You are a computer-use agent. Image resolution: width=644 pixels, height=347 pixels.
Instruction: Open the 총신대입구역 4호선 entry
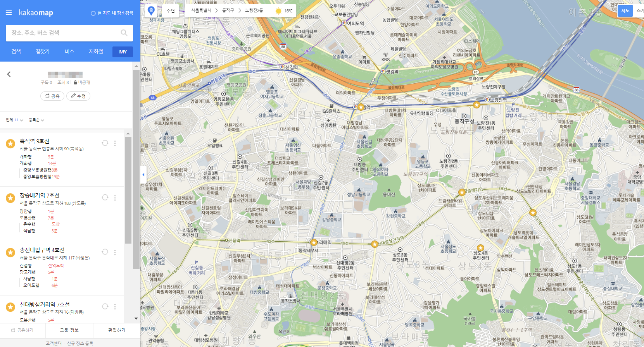tap(42, 250)
